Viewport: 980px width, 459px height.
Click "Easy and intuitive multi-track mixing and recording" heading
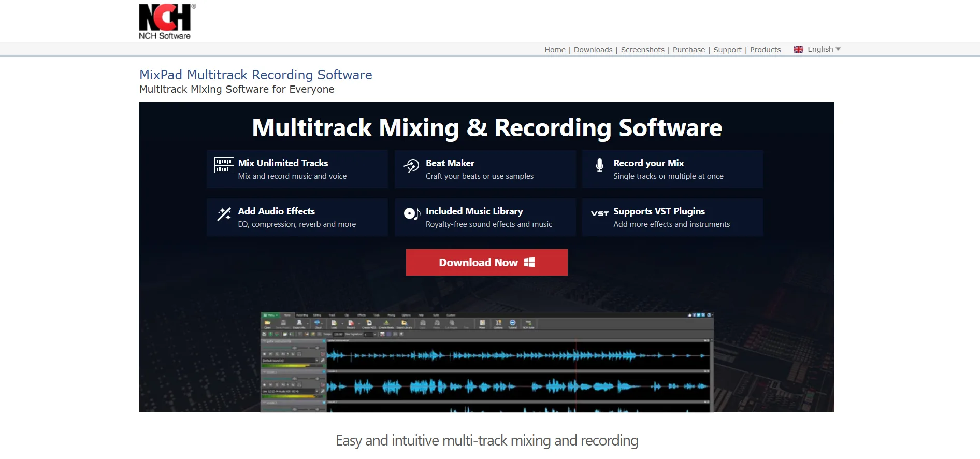point(487,440)
